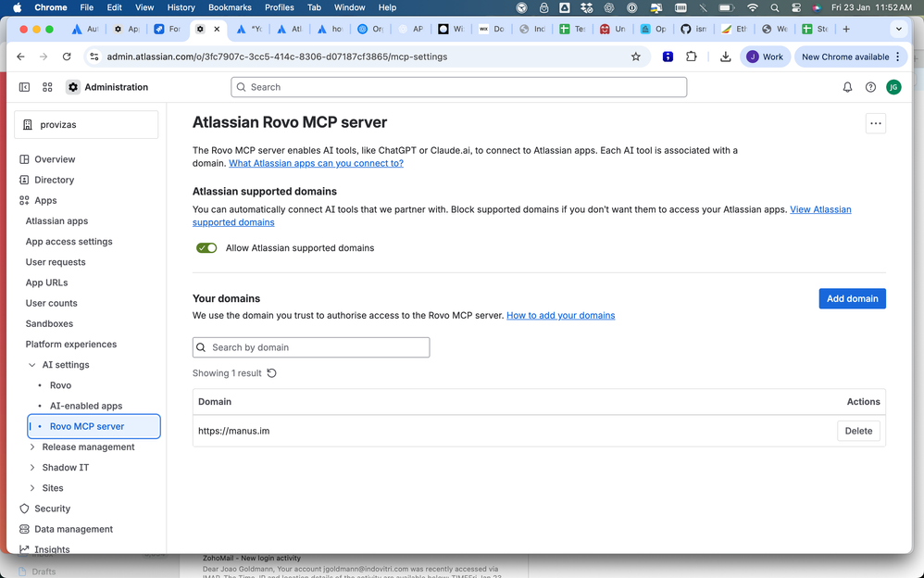
Task: Open Sandboxes
Action: point(49,324)
